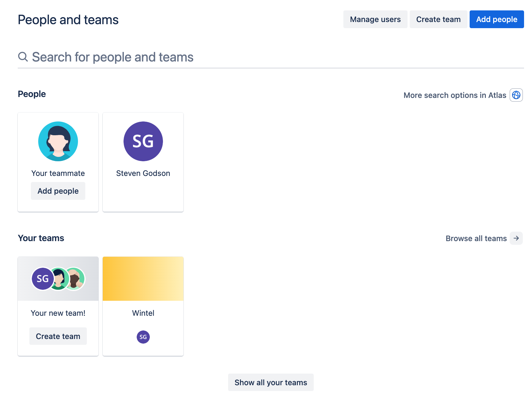Click the search magnifier icon

tap(23, 57)
